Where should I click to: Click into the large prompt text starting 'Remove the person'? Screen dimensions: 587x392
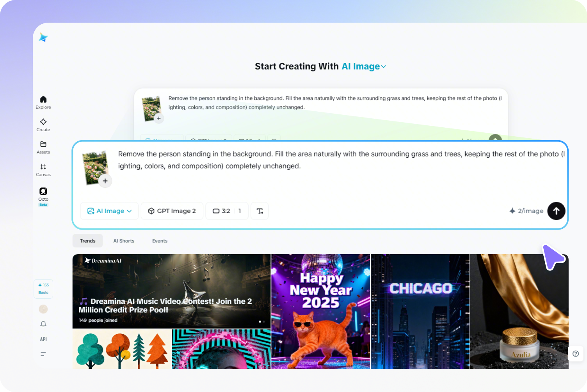[x=342, y=160]
